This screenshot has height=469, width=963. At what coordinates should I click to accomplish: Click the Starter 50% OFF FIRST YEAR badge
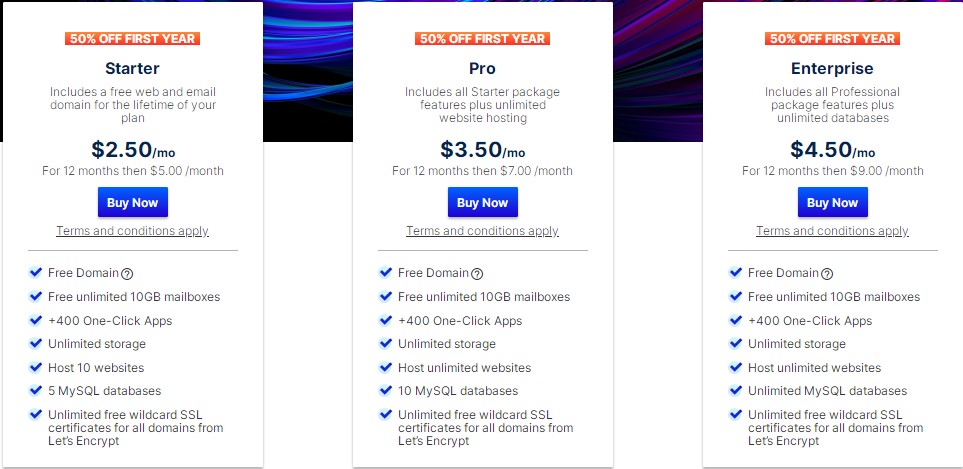coord(132,39)
